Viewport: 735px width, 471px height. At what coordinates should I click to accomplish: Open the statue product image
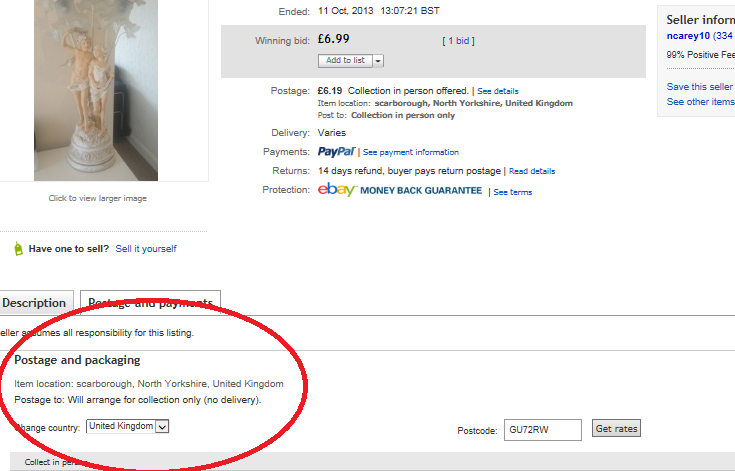point(96,90)
